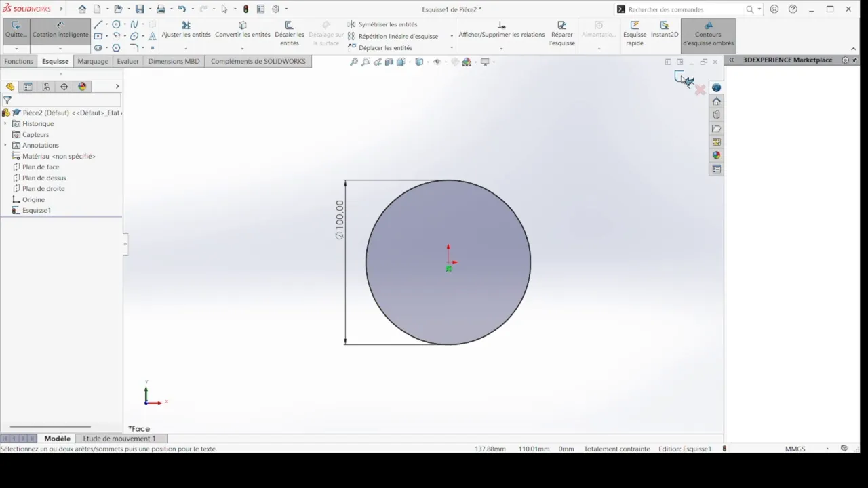868x488 pixels.
Task: Click the Rebuild traffic light icon
Action: (245, 9)
